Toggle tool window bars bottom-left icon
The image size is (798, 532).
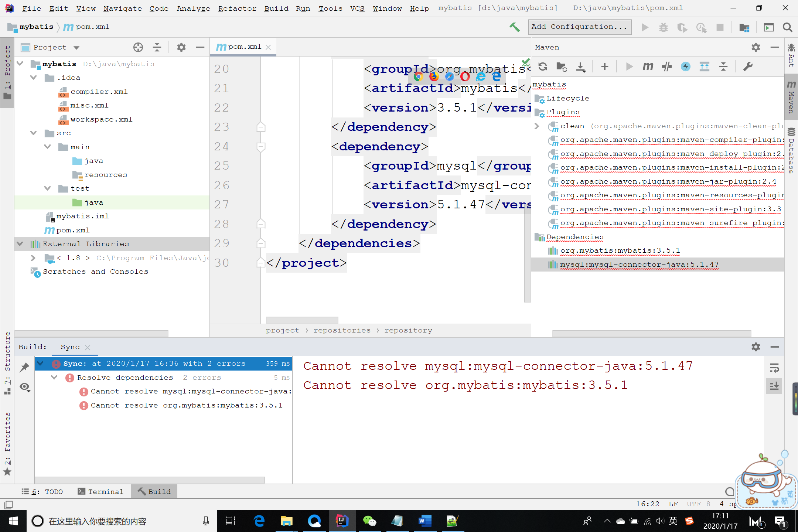[8, 504]
